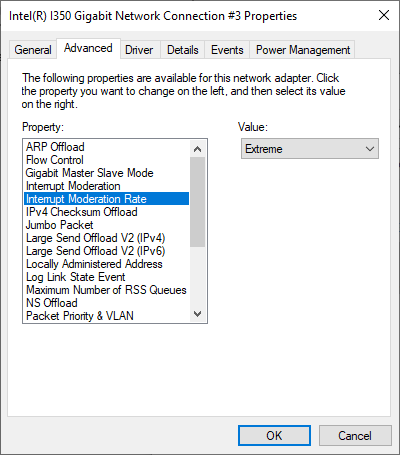The width and height of the screenshot is (400, 455).
Task: Select Jumbo Packet property
Action: (106, 225)
